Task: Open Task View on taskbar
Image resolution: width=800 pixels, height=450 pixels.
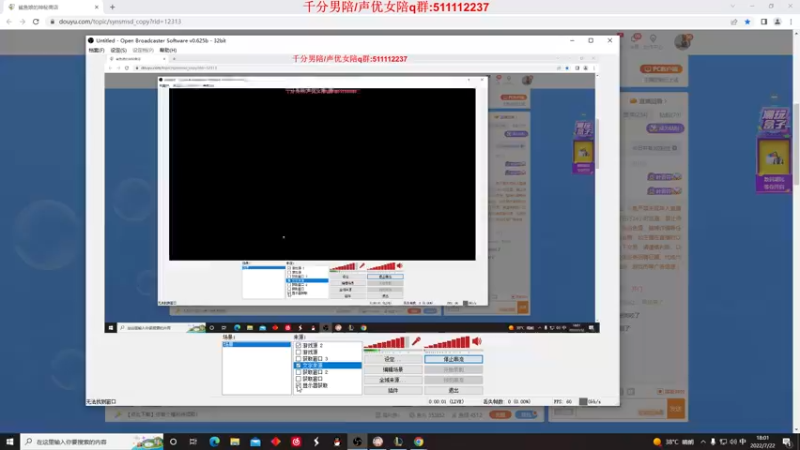Action: (x=193, y=441)
